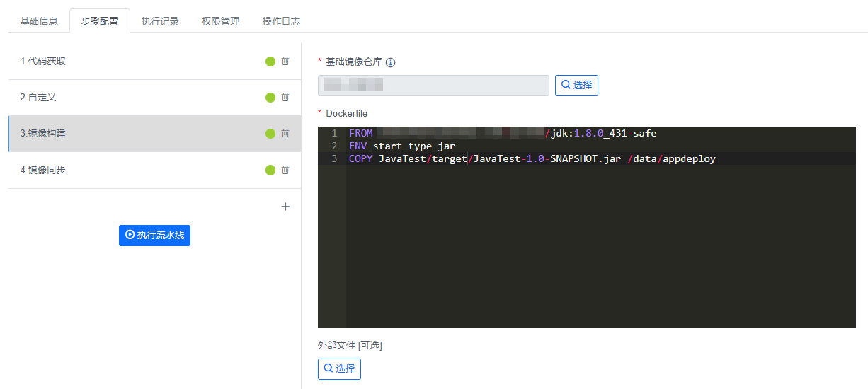Switch to 执行记录 tab
The image size is (868, 389).
click(160, 21)
